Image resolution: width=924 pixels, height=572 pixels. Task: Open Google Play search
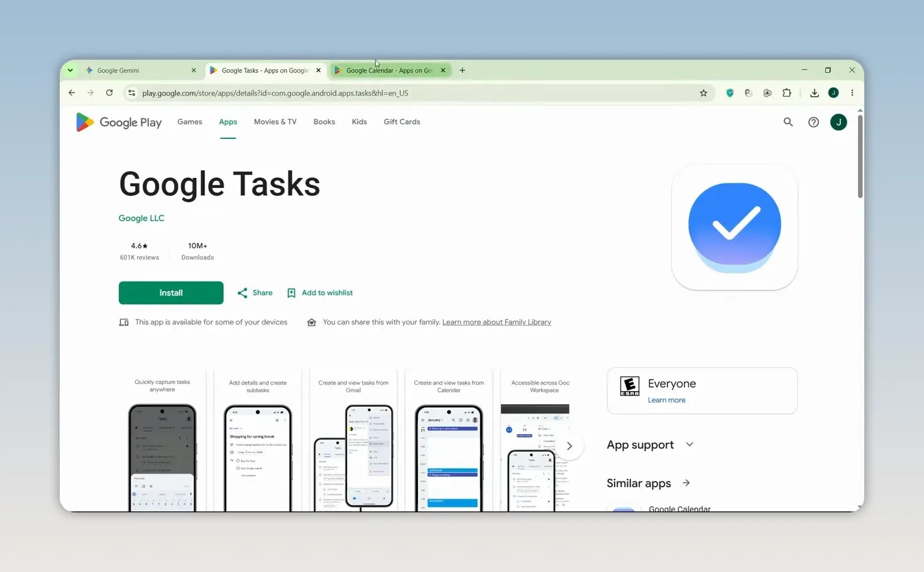788,122
